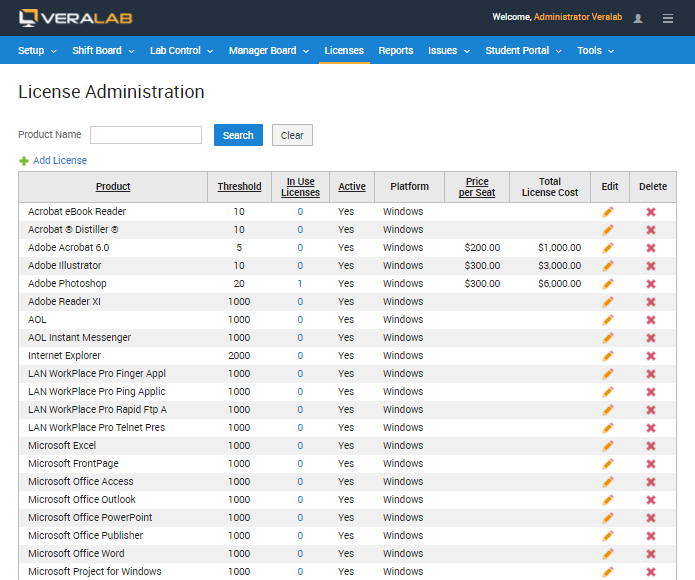Delete the Adobe Reader XI license
Viewport: 695px width, 580px height.
(x=651, y=302)
